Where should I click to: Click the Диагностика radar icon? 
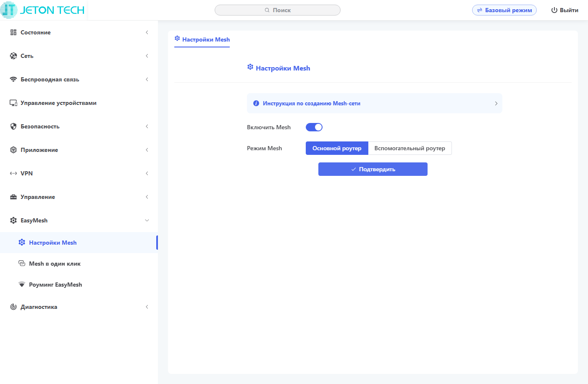tap(13, 307)
